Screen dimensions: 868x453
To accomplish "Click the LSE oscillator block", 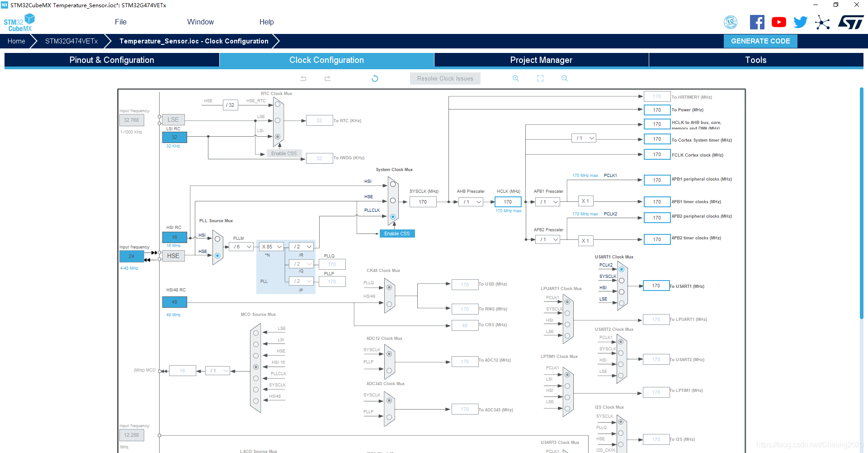I will pos(173,119).
